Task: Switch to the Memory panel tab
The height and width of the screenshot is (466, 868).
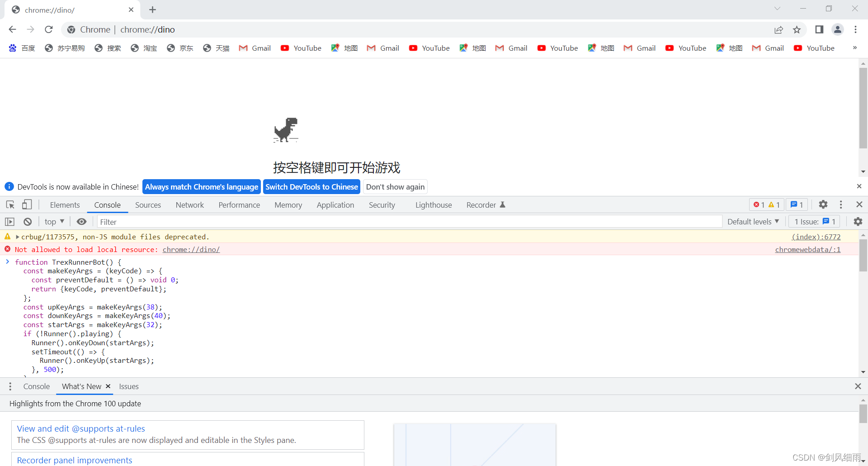Action: pyautogui.click(x=288, y=205)
